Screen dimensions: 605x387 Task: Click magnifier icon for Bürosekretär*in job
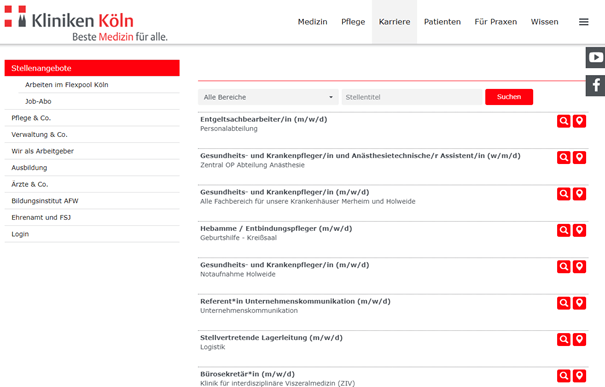pyautogui.click(x=564, y=376)
